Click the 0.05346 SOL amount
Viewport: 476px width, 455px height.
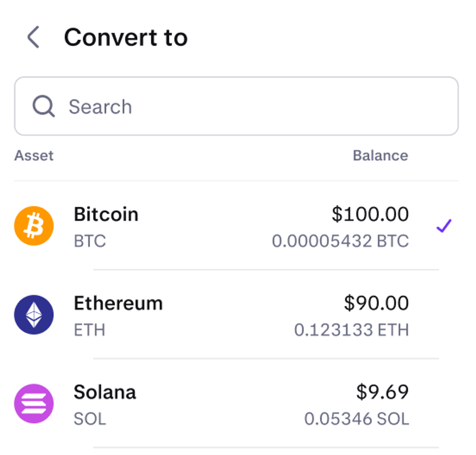coord(357,419)
